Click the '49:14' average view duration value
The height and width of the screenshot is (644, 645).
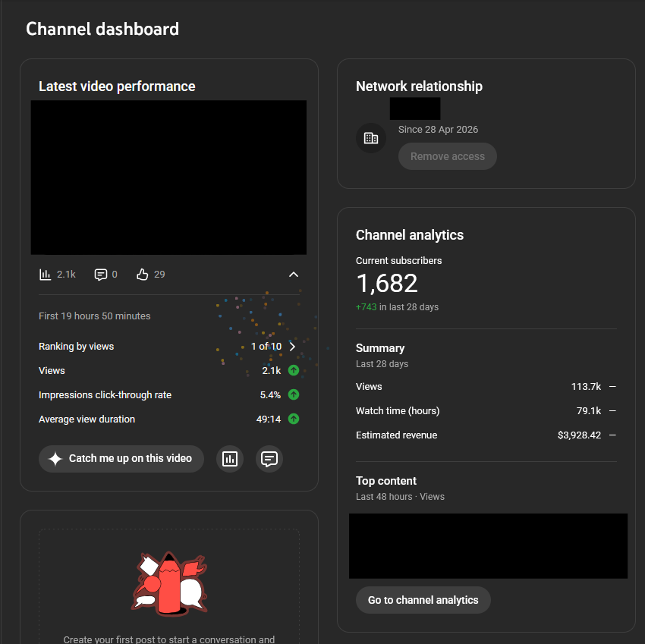click(268, 419)
